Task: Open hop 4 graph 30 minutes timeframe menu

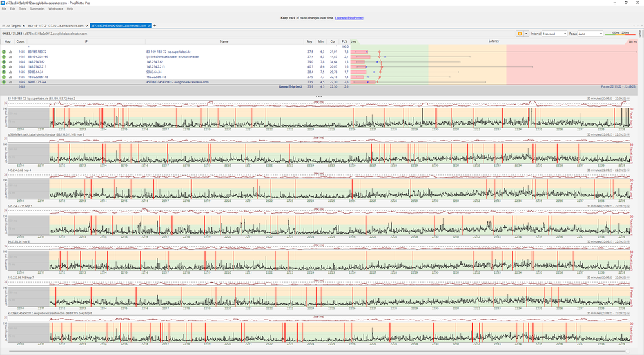Action: (x=629, y=170)
